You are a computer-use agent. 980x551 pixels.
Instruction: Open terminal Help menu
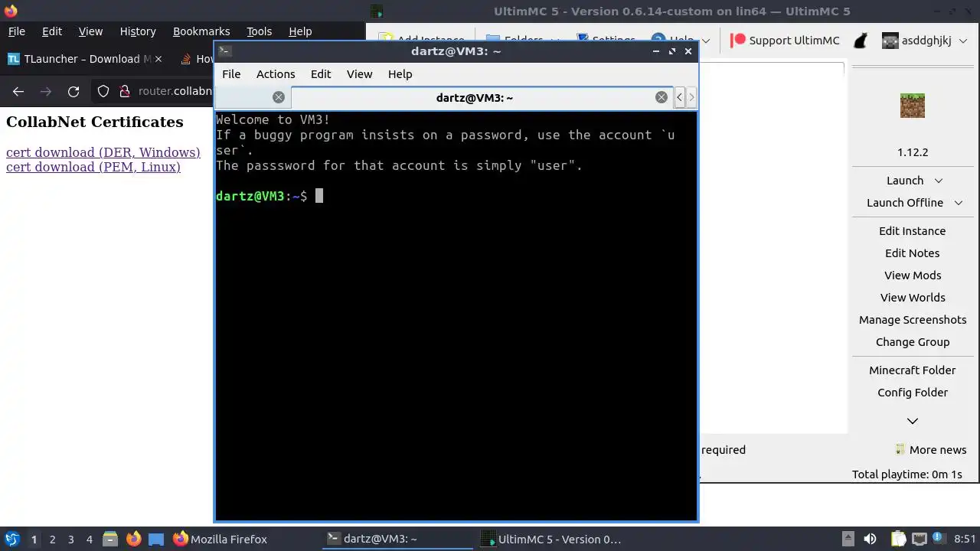click(400, 74)
